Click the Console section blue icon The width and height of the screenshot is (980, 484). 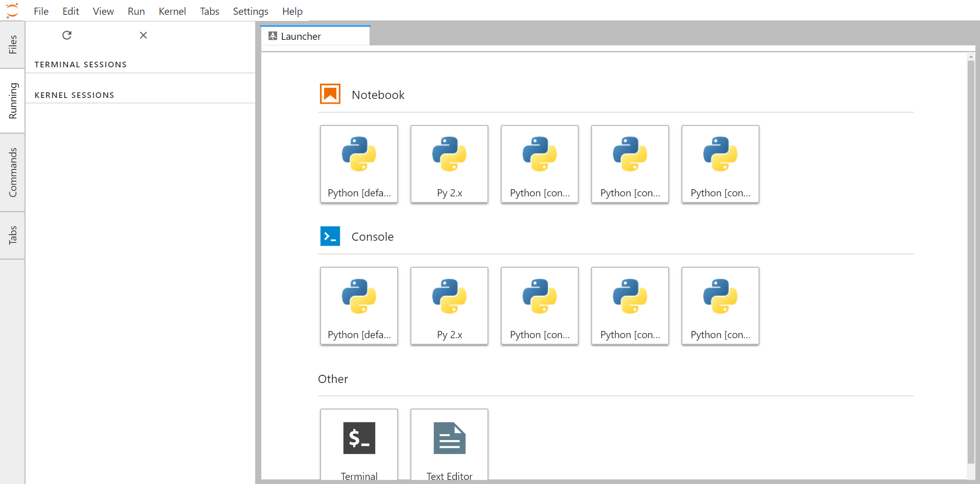[x=330, y=236]
